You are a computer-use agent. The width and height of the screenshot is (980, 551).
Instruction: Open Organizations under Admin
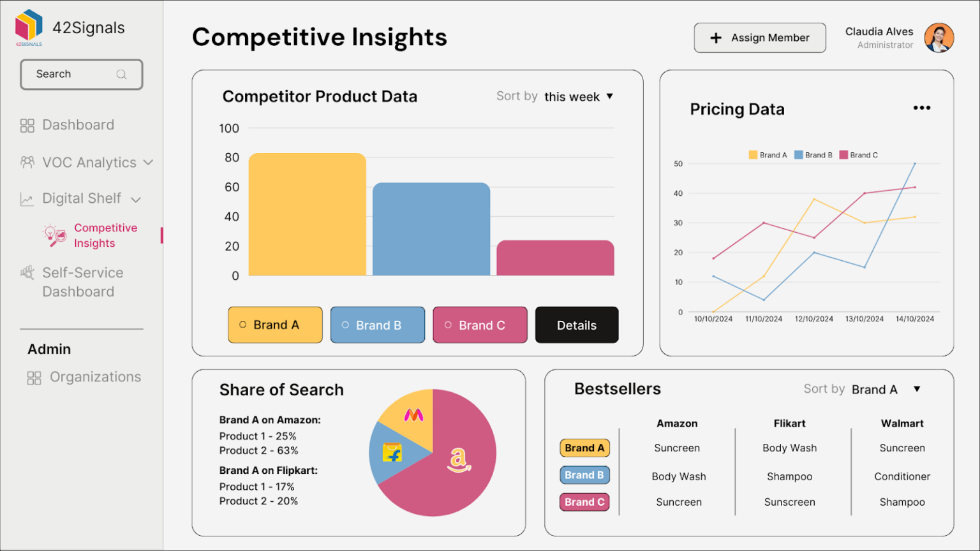[94, 377]
